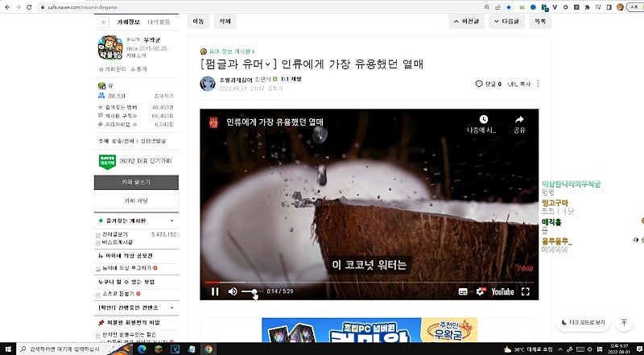The height and width of the screenshot is (355, 644).
Task: Adjust the video volume slider
Action: 250,291
